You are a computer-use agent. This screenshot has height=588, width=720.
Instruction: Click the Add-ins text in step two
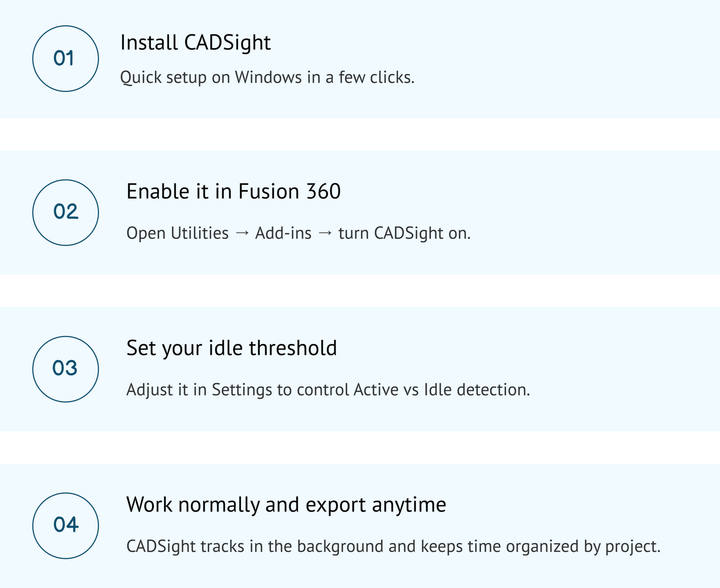[283, 234]
